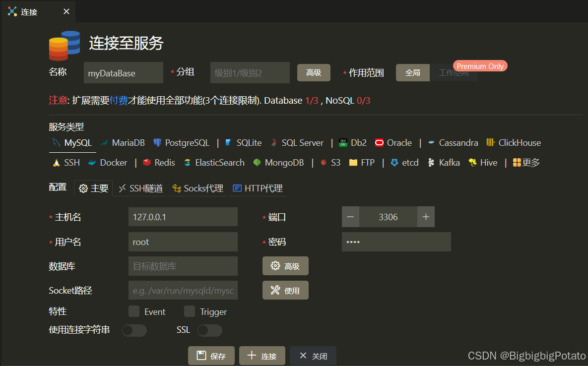Open the Socks代理 tab
588x366 pixels.
(x=197, y=188)
